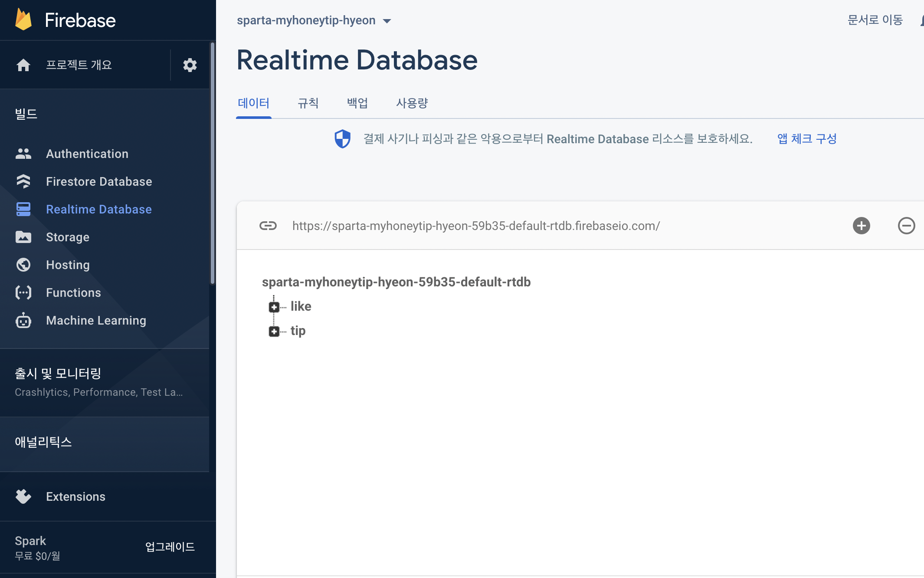924x578 pixels.
Task: Expand the 출시 및 모니터링 section
Action: [x=105, y=383]
